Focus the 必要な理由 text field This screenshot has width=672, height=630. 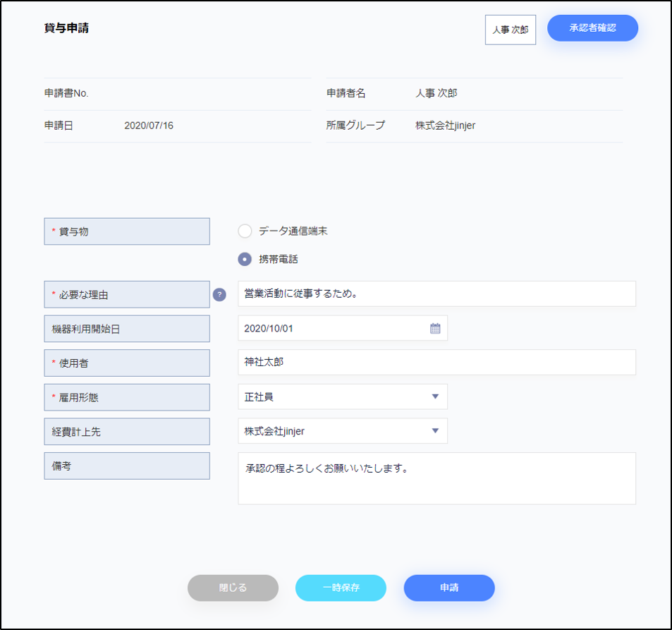pyautogui.click(x=436, y=294)
